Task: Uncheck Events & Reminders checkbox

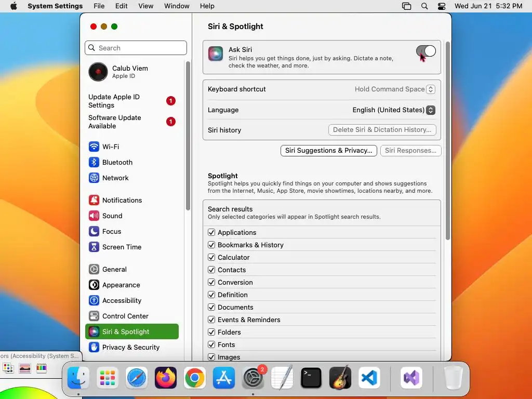Action: (x=211, y=320)
